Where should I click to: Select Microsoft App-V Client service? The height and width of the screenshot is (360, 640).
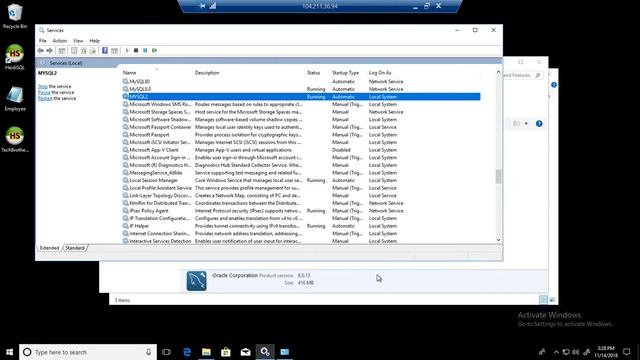click(x=301, y=150)
